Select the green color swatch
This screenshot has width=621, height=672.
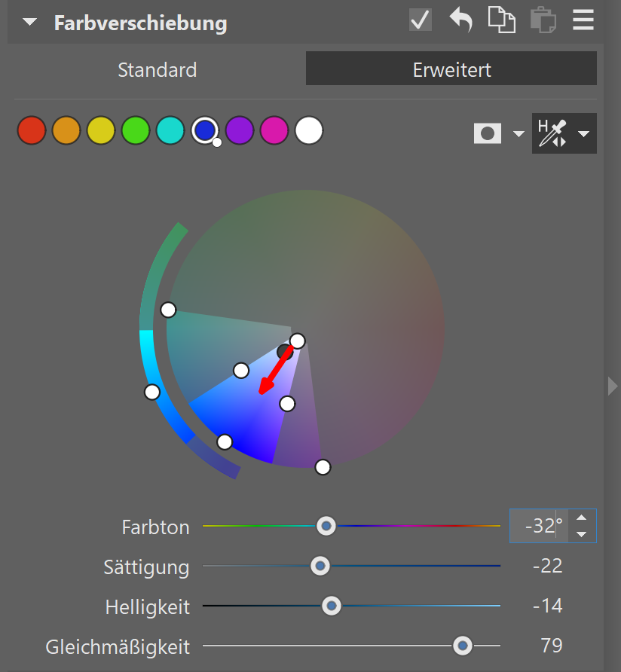click(136, 130)
